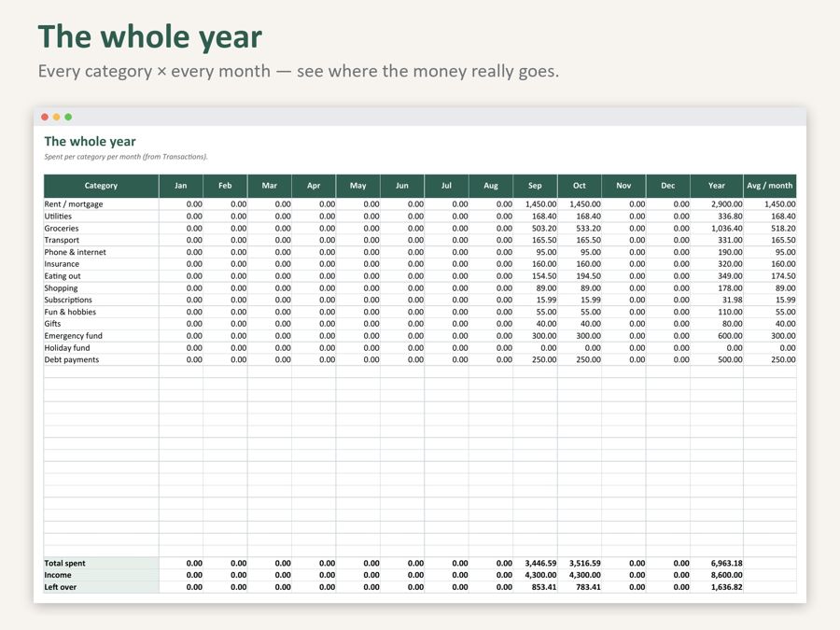Select the Jul column header
840x630 pixels.
pos(447,186)
